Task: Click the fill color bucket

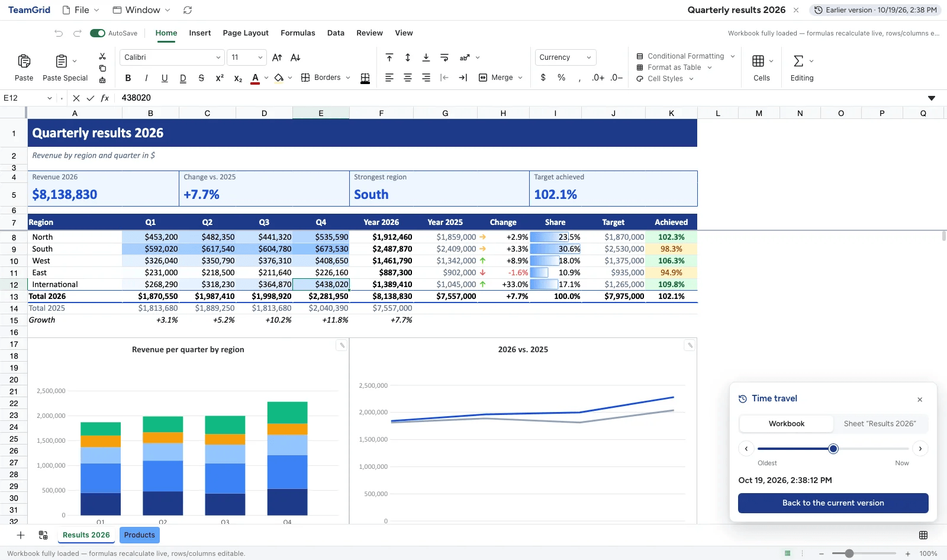Action: tap(279, 78)
